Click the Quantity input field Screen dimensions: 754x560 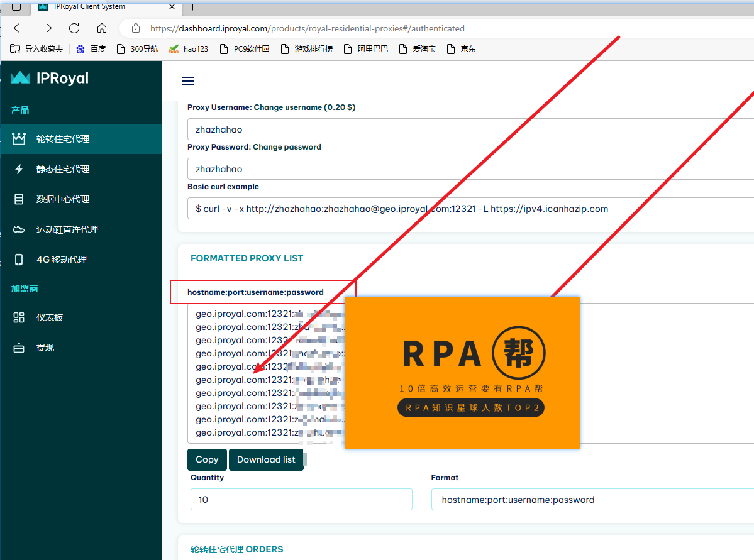(301, 500)
